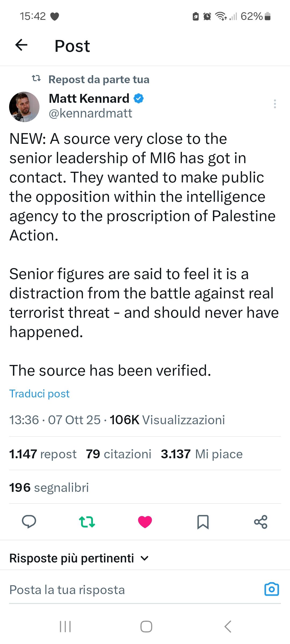Bookmark the post with bookmark icon

[203, 522]
